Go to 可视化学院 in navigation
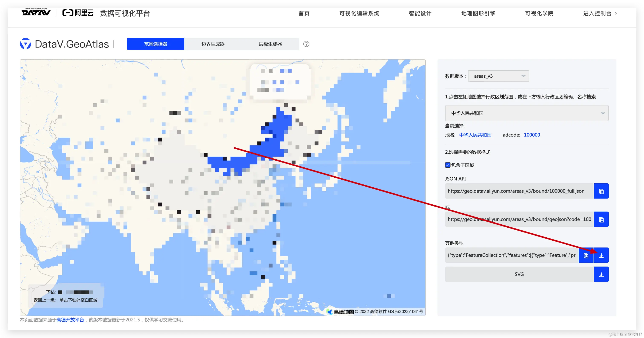The image size is (644, 338). click(539, 13)
